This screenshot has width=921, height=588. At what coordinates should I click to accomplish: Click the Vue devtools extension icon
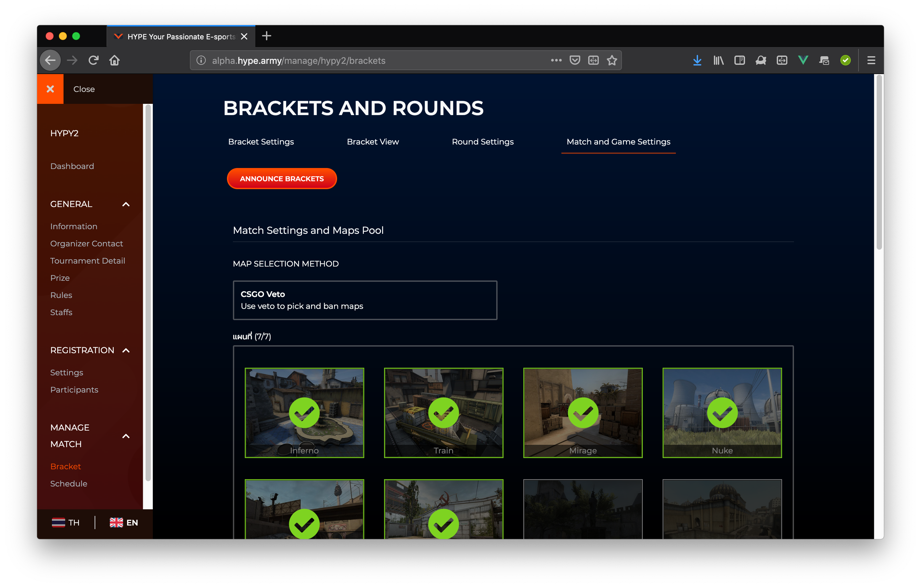[x=803, y=61]
